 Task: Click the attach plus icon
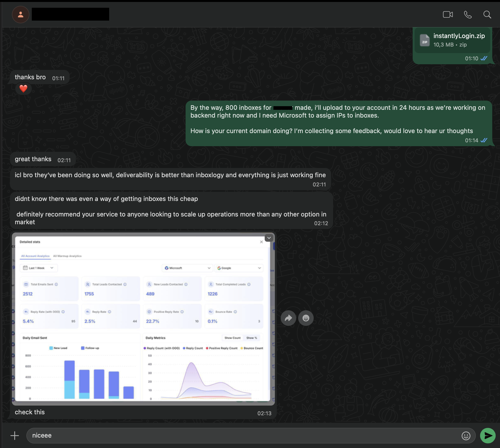tap(15, 435)
